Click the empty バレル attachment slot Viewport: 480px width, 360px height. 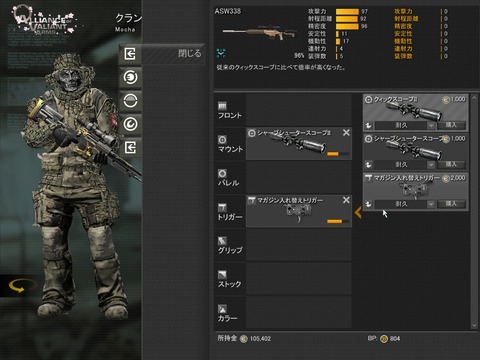click(x=299, y=178)
